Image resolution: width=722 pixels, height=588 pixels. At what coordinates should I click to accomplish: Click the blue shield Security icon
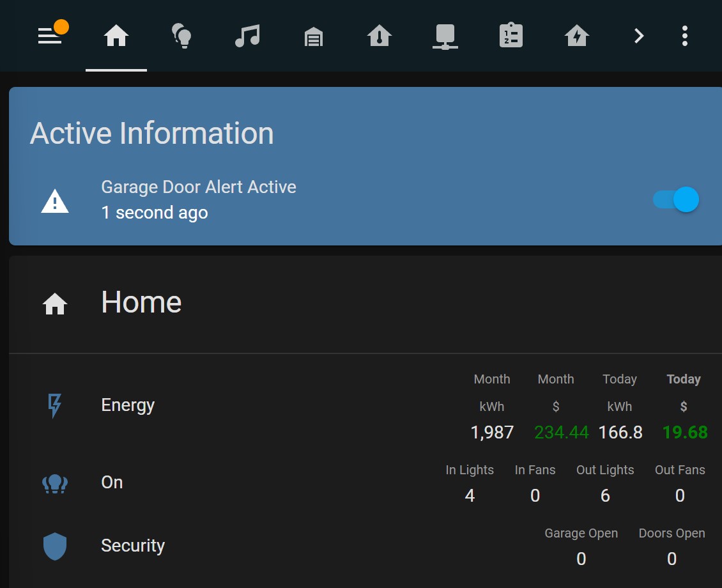click(55, 546)
